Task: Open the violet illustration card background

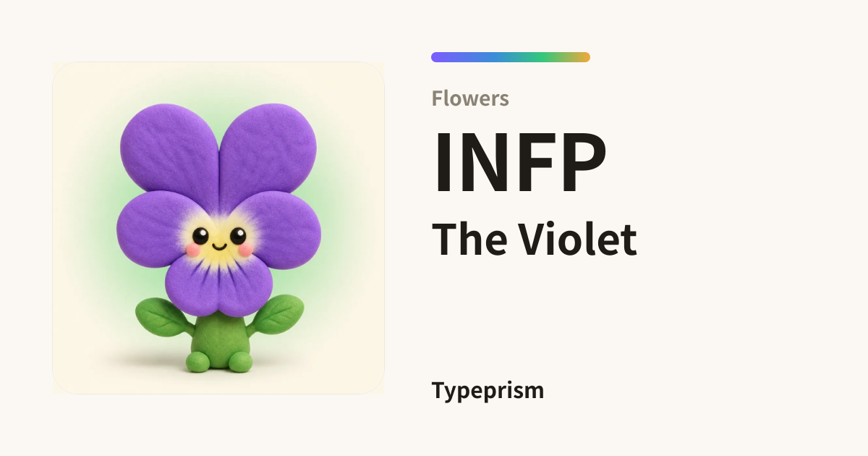Action: 218,228
